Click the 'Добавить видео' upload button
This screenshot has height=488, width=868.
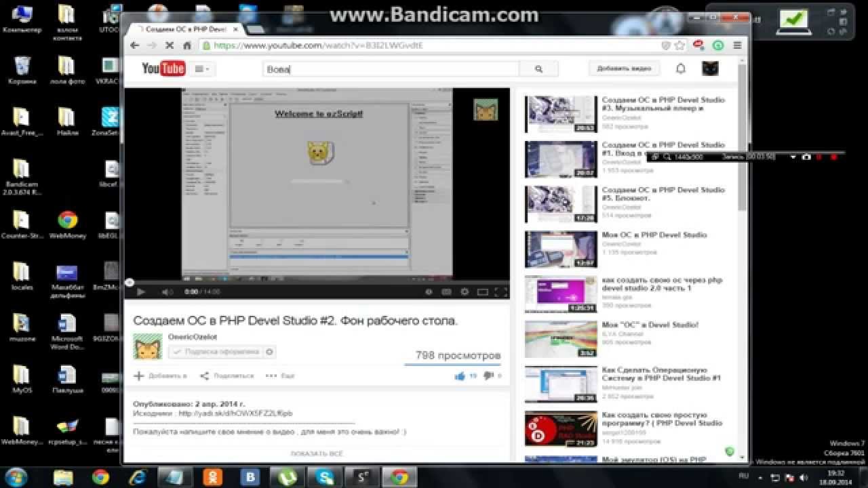click(624, 68)
